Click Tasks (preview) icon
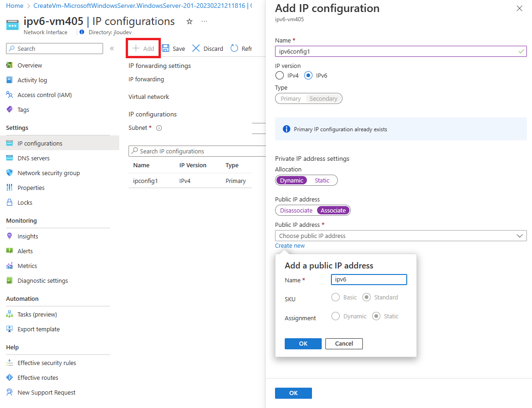This screenshot has width=532, height=408. click(10, 314)
